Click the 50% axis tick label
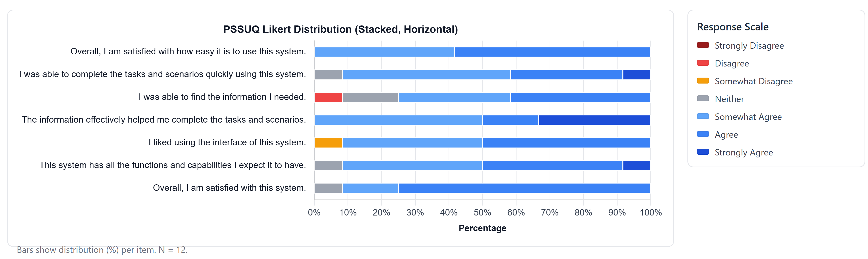Viewport: 868px width, 259px height. tap(482, 213)
